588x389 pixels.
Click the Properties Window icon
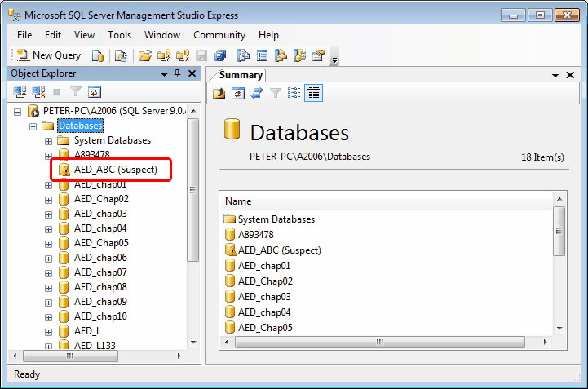319,56
